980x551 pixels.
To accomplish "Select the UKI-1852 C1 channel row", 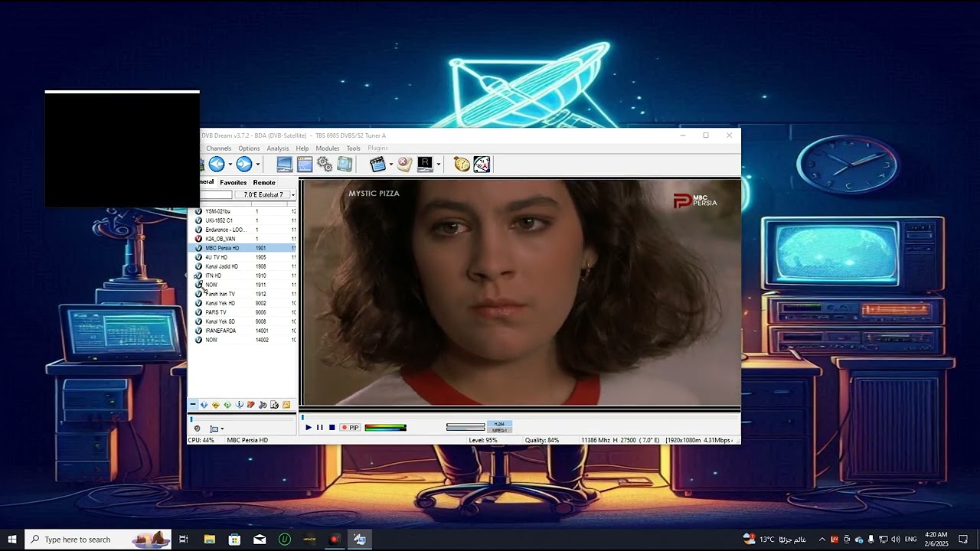I will [x=242, y=220].
